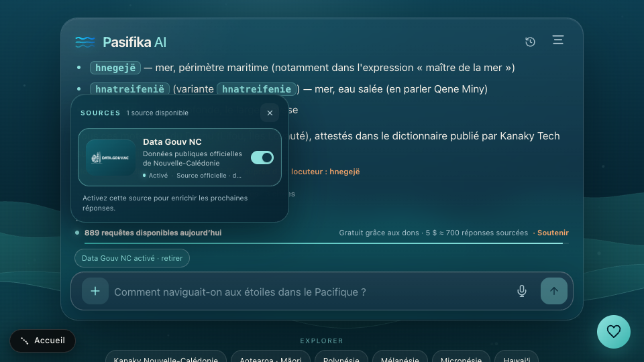This screenshot has width=644, height=362.
Task: Select the Aotearoa · Māori explore chip
Action: click(x=270, y=357)
